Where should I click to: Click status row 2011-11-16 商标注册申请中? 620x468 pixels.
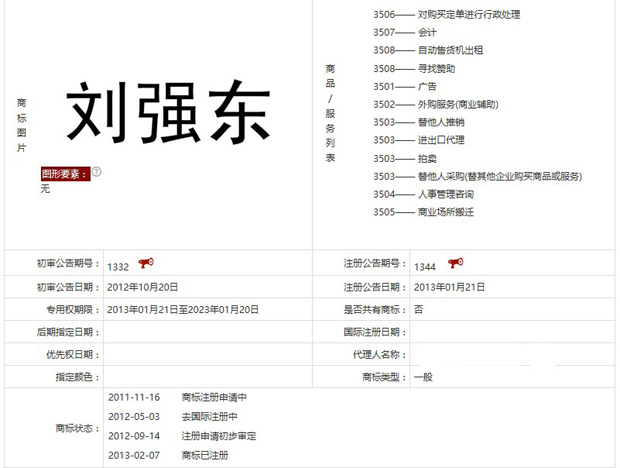tap(177, 397)
